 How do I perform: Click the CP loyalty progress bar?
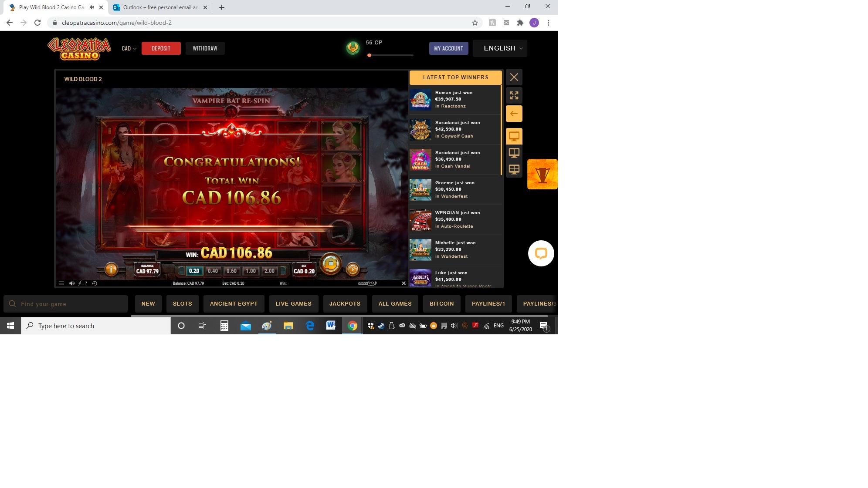click(x=390, y=55)
